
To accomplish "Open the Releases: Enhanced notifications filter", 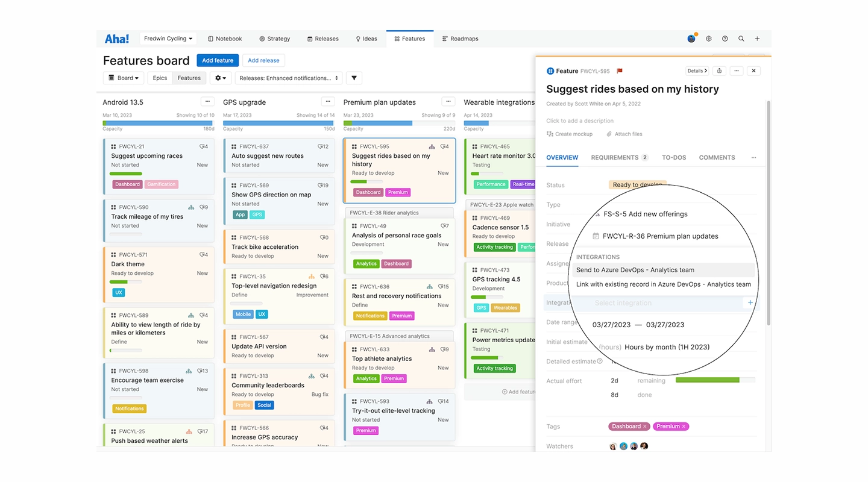I will click(289, 78).
